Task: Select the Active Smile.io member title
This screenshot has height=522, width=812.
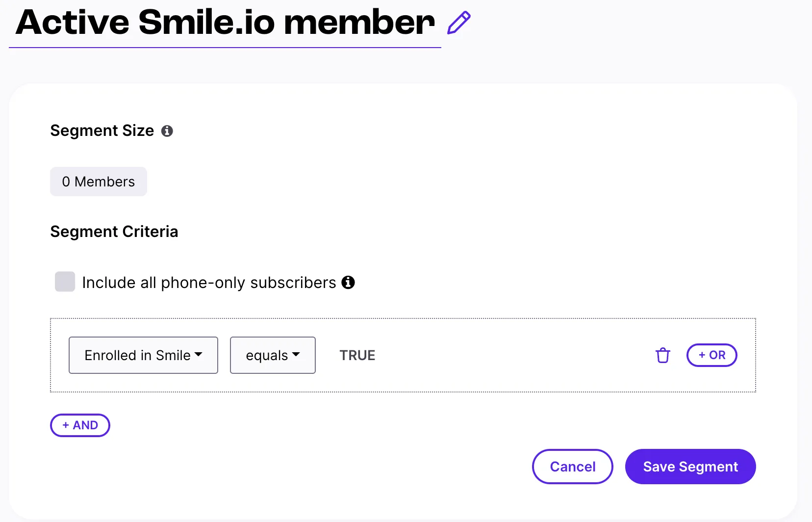Action: tap(224, 22)
